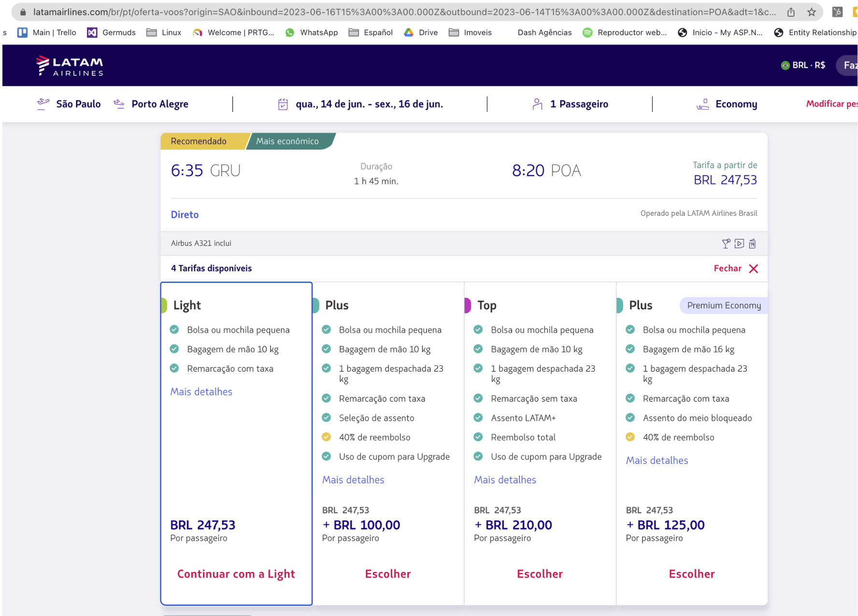The height and width of the screenshot is (616, 858).
Task: Click 'Operado pela LATAM Airlines Brasil' text
Action: point(699,213)
